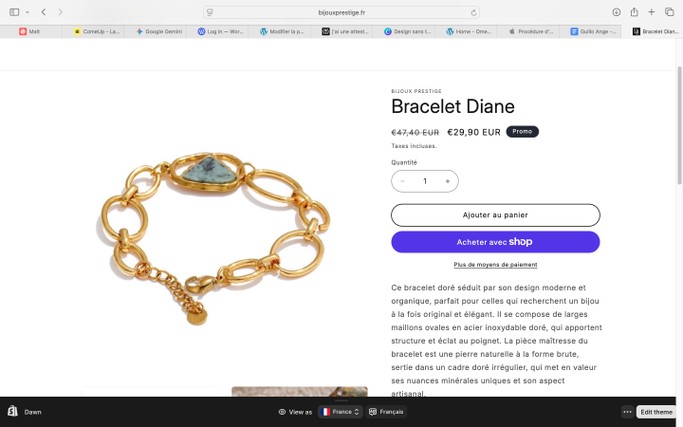Switch to the Google Gemini tab
The width and height of the screenshot is (683, 427).
[159, 31]
